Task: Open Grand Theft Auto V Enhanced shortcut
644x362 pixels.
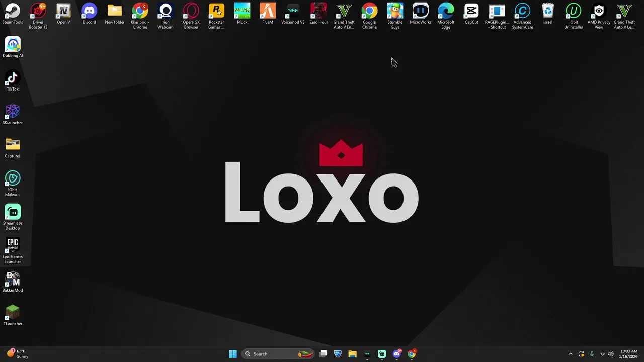Action: coord(344,16)
